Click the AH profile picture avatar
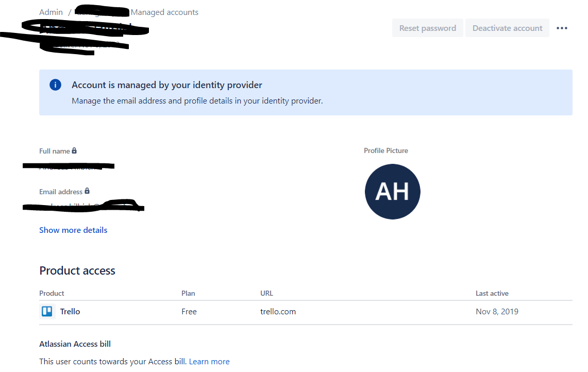Image resolution: width=588 pixels, height=372 pixels. click(x=392, y=192)
